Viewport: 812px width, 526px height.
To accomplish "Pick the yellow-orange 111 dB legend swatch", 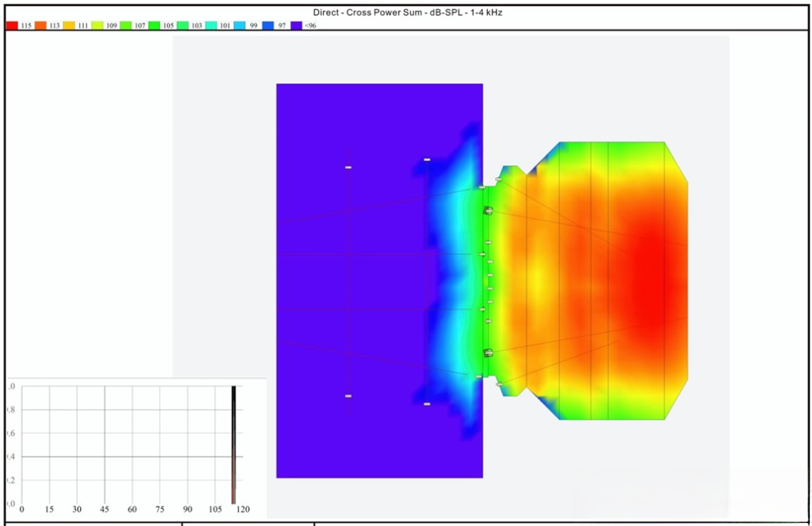I will pyautogui.click(x=69, y=26).
